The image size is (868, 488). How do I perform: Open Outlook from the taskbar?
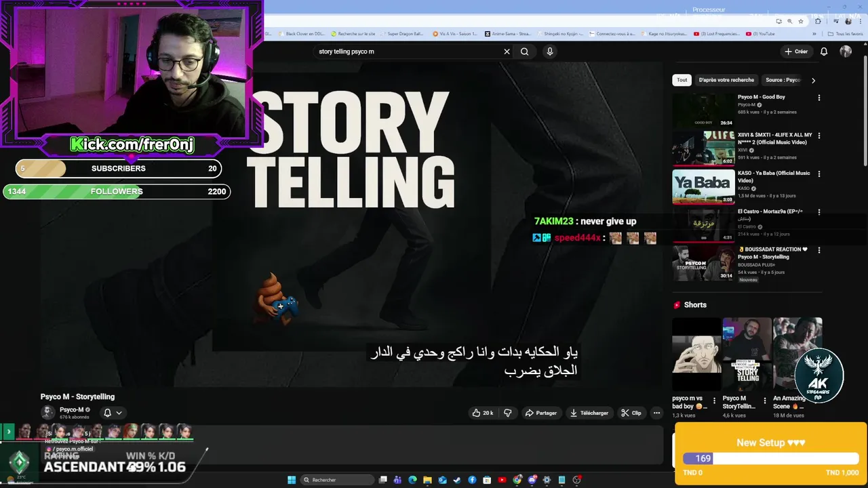(x=442, y=480)
